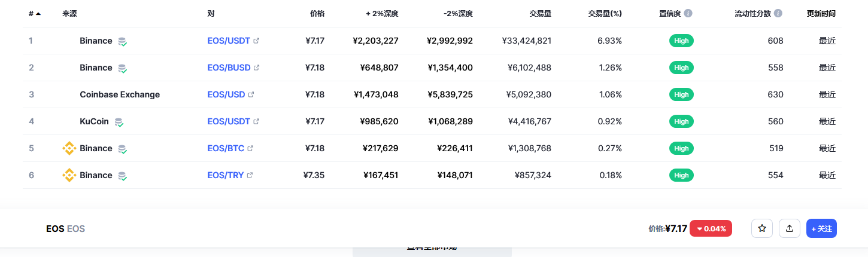Click the Binance logo in row 5

pyautogui.click(x=69, y=148)
